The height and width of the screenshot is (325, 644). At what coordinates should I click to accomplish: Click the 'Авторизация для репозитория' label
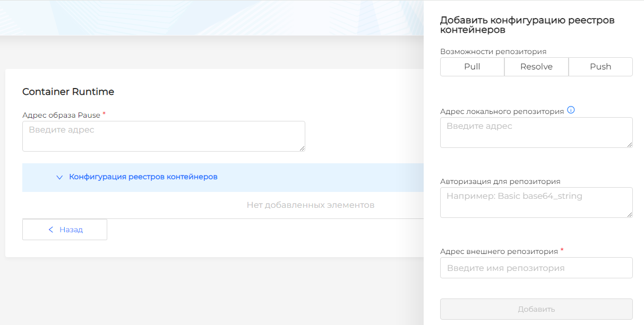pos(500,181)
